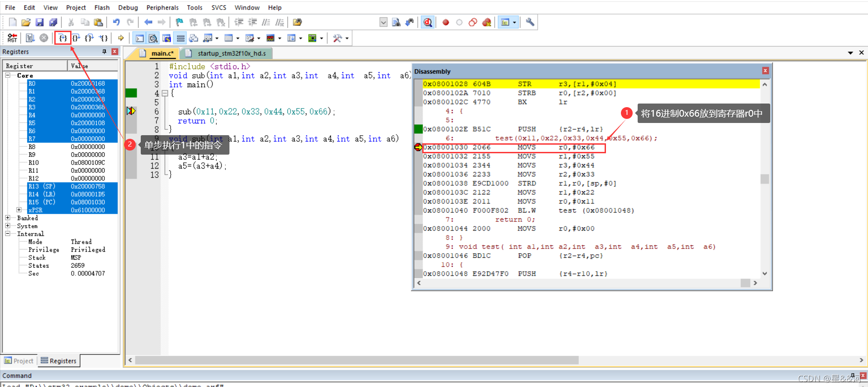The width and height of the screenshot is (868, 387).
Task: Reset the CPU with the RST button
Action: tap(12, 38)
